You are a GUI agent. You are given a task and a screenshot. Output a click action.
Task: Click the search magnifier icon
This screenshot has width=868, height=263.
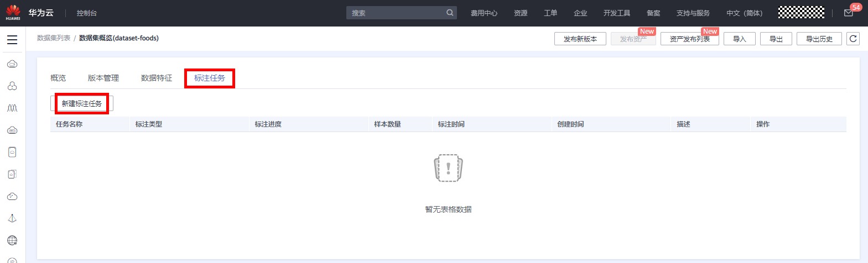pyautogui.click(x=450, y=13)
